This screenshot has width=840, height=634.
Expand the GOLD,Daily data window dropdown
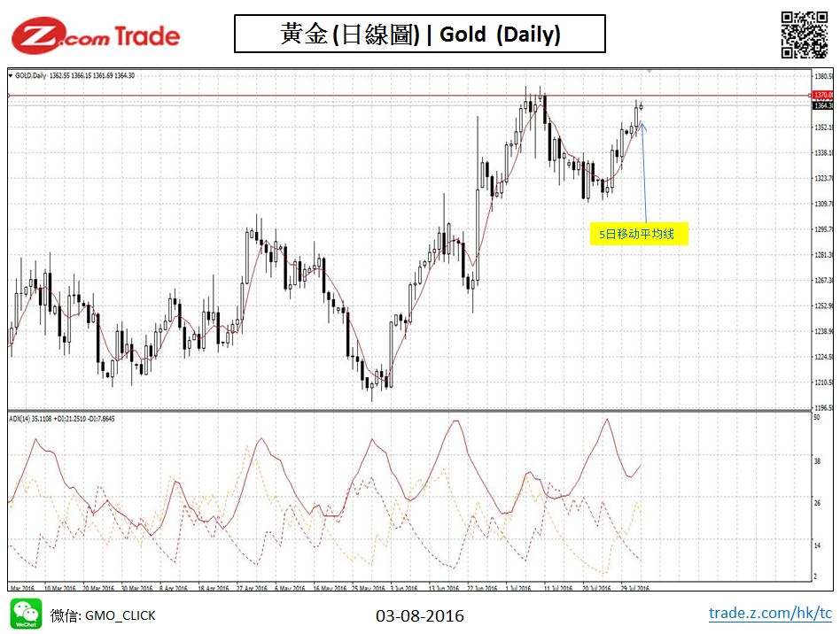[9, 77]
